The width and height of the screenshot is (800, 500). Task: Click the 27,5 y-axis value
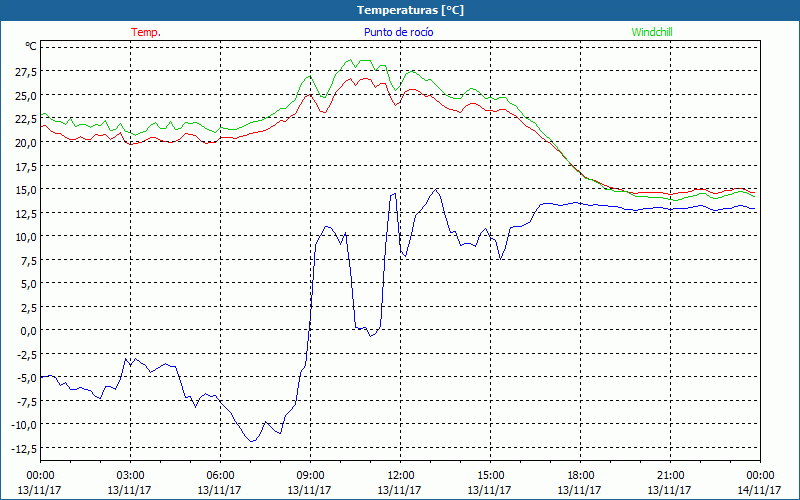click(25, 71)
